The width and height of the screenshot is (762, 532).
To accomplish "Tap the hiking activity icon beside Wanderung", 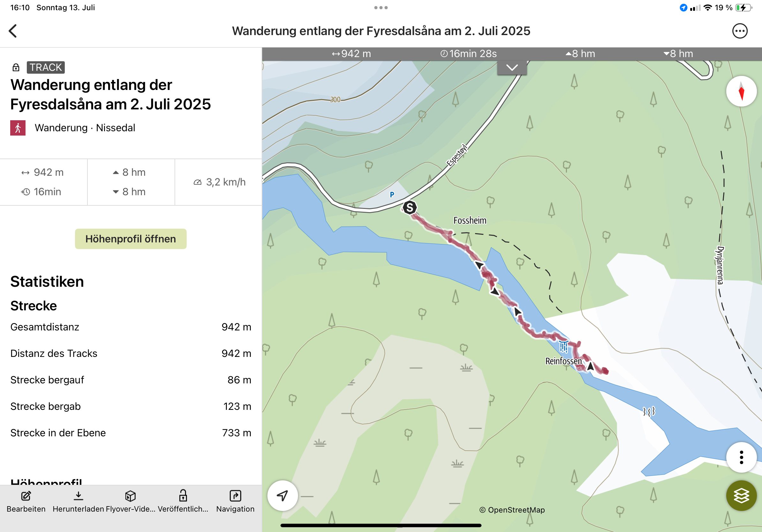I will [x=18, y=128].
